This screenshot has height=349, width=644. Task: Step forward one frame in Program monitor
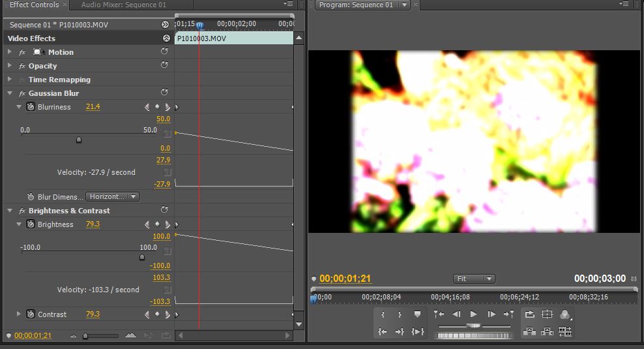pyautogui.click(x=491, y=314)
